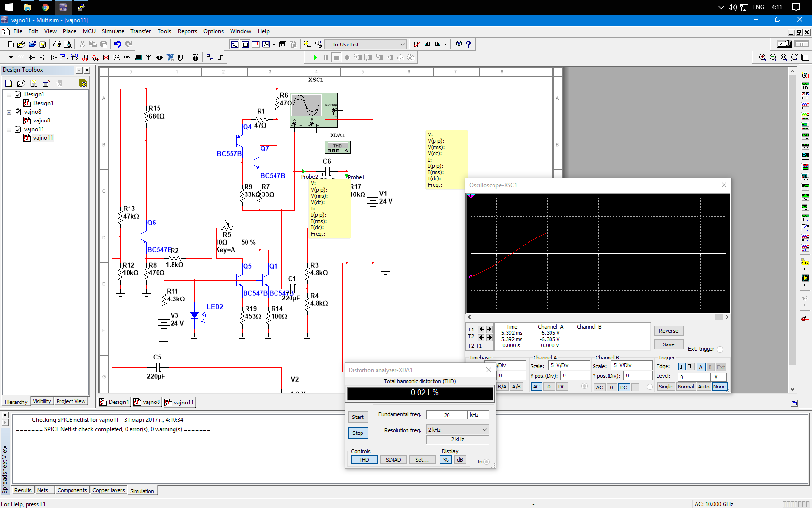Click the Undo arrow icon
Screen dimensions: 812x508
tap(117, 45)
